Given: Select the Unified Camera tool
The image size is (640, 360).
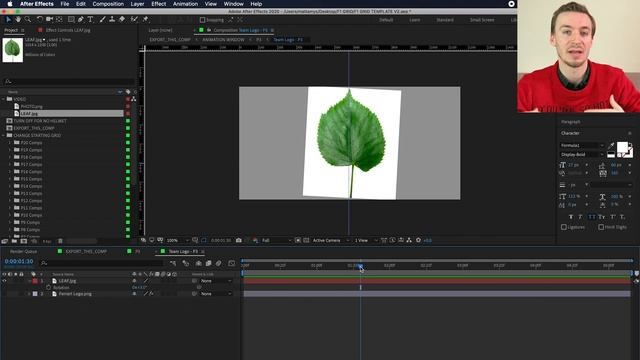Looking at the screenshot, I should tap(49, 19).
